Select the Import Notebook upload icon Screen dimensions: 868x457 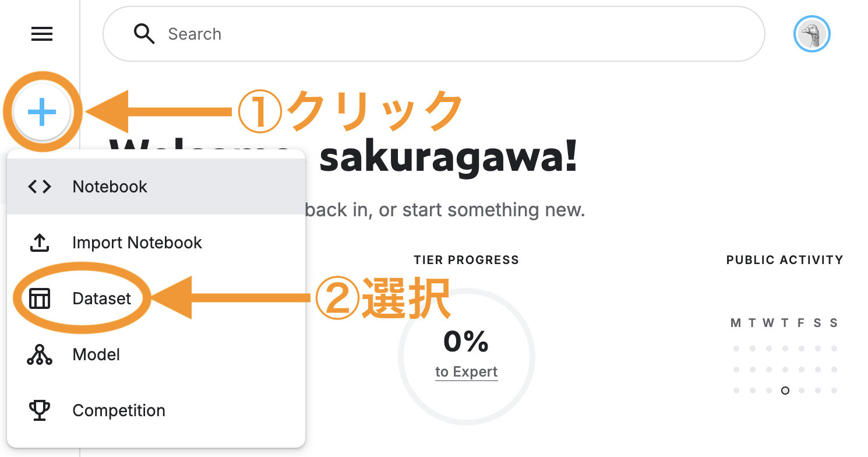pos(38,242)
